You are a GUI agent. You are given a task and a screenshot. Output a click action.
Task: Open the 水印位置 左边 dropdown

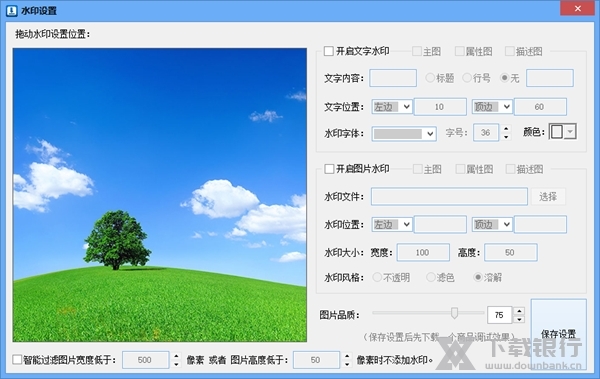(x=391, y=224)
